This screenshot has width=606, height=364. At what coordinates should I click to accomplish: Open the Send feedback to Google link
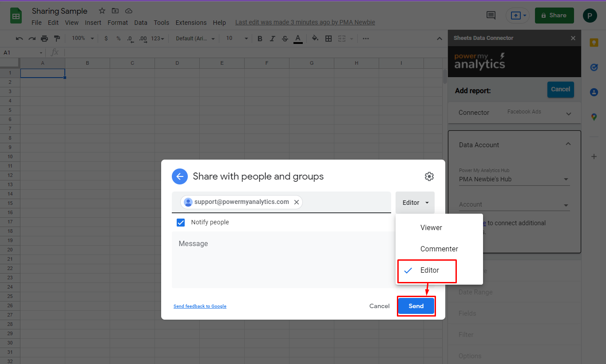tap(200, 306)
